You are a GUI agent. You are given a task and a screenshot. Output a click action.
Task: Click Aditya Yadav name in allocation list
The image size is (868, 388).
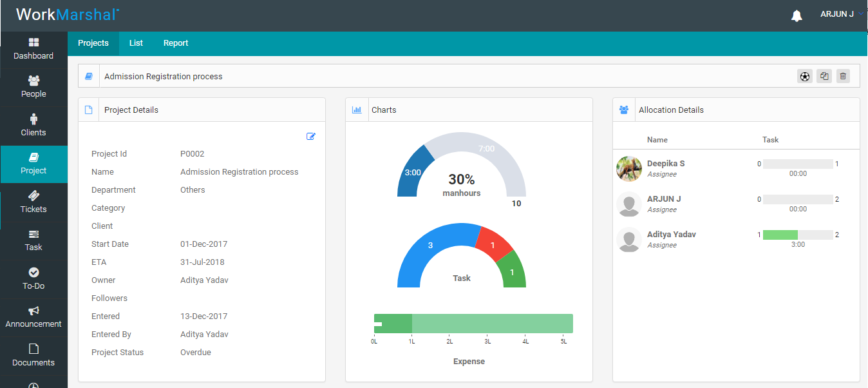[x=672, y=235]
